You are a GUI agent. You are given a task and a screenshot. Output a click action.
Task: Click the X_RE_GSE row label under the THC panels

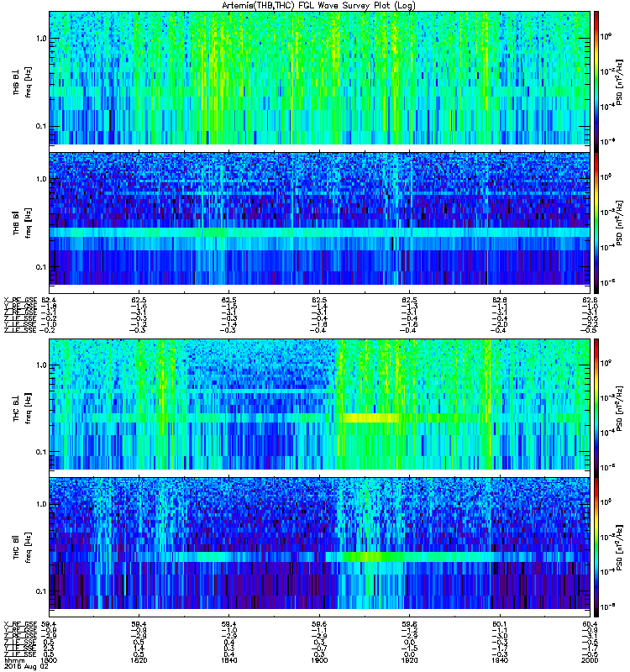coord(20,624)
